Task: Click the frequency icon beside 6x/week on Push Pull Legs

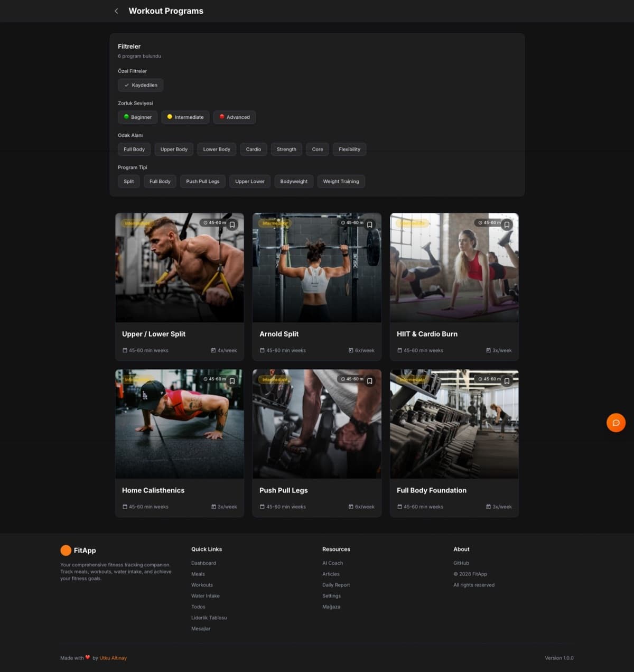Action: [351, 507]
